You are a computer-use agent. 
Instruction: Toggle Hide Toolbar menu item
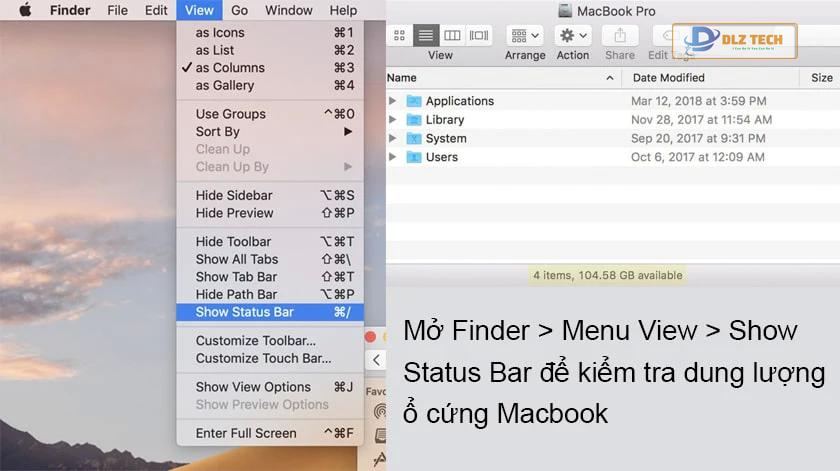pyautogui.click(x=270, y=242)
